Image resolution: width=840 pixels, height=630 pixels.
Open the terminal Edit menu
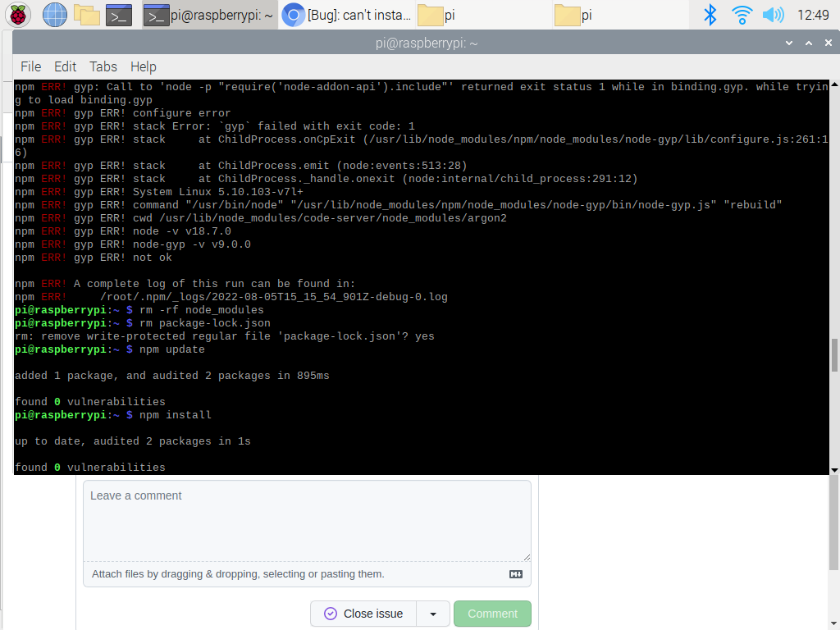coord(66,66)
